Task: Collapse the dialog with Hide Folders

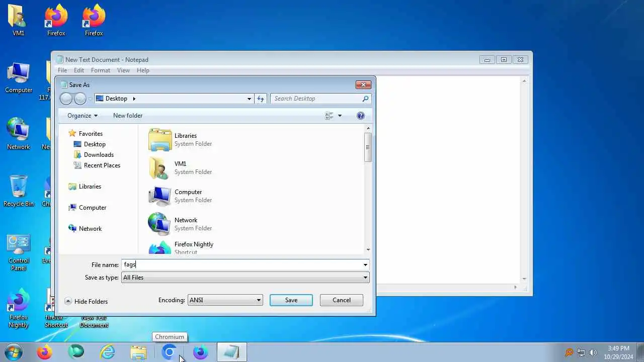Action: [x=86, y=302]
